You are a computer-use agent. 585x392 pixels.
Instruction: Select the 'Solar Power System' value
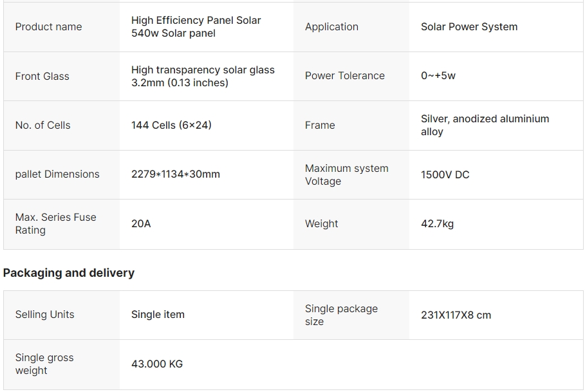pyautogui.click(x=469, y=27)
